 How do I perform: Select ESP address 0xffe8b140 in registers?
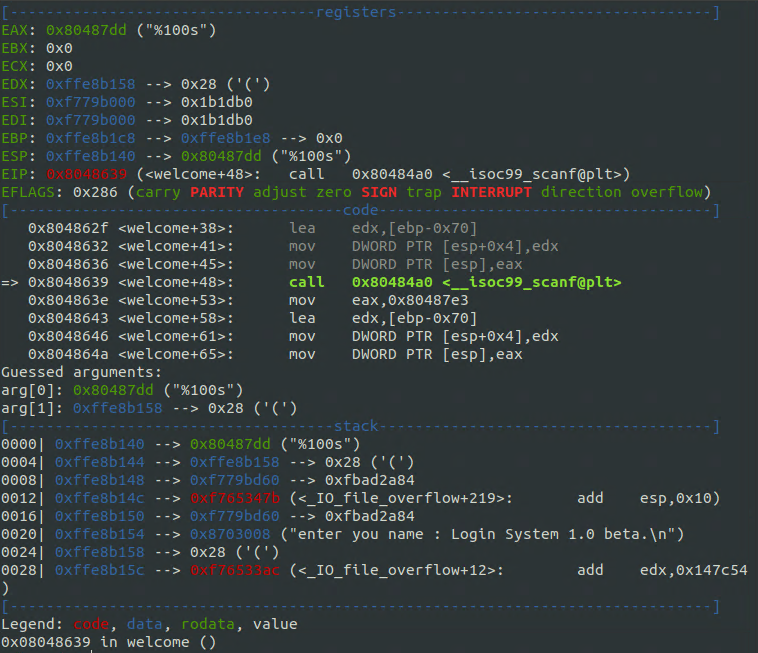[x=91, y=156]
